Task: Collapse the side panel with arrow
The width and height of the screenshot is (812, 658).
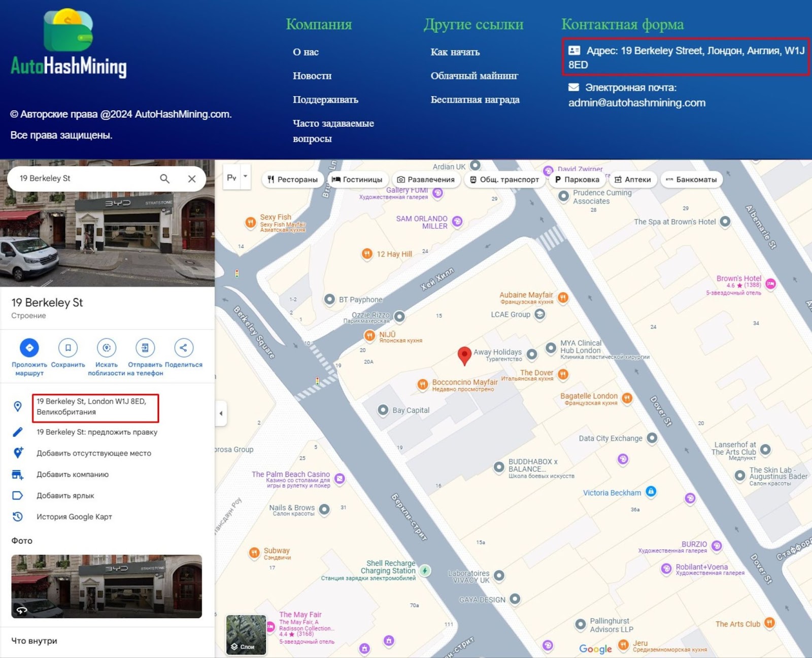Action: click(221, 413)
